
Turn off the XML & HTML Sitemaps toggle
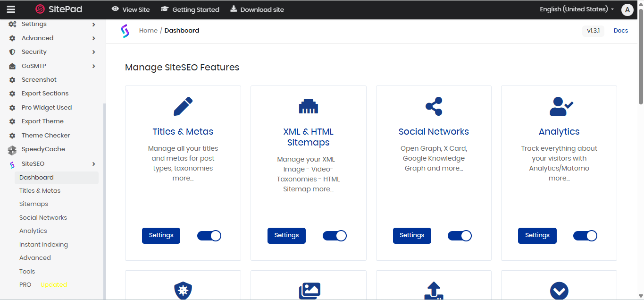[335, 236]
